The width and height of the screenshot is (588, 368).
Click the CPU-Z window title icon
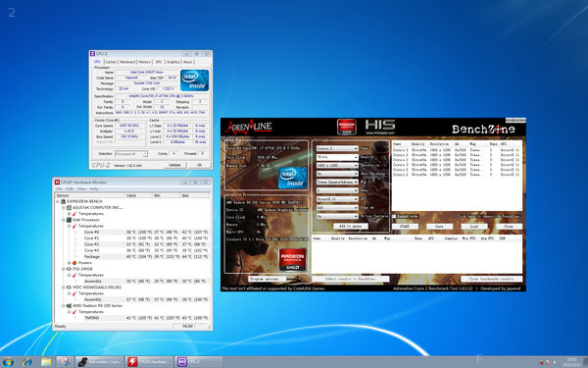pyautogui.click(x=93, y=54)
